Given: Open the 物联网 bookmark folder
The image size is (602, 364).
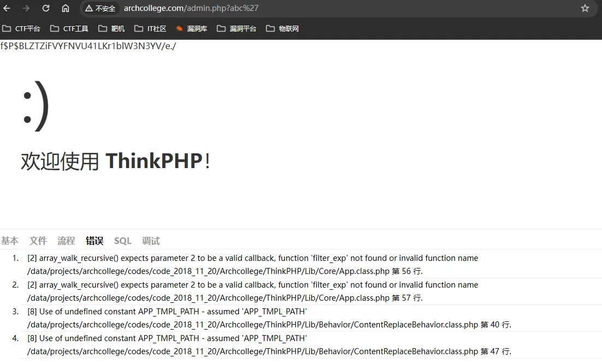Looking at the screenshot, I should point(282,28).
